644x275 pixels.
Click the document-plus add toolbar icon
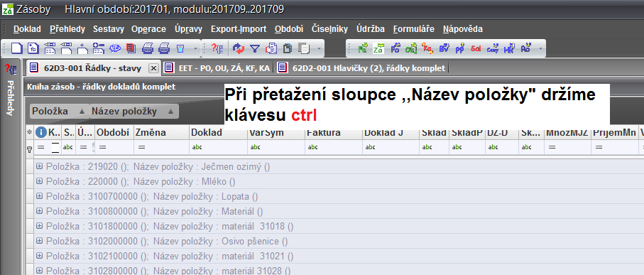(x=82, y=48)
